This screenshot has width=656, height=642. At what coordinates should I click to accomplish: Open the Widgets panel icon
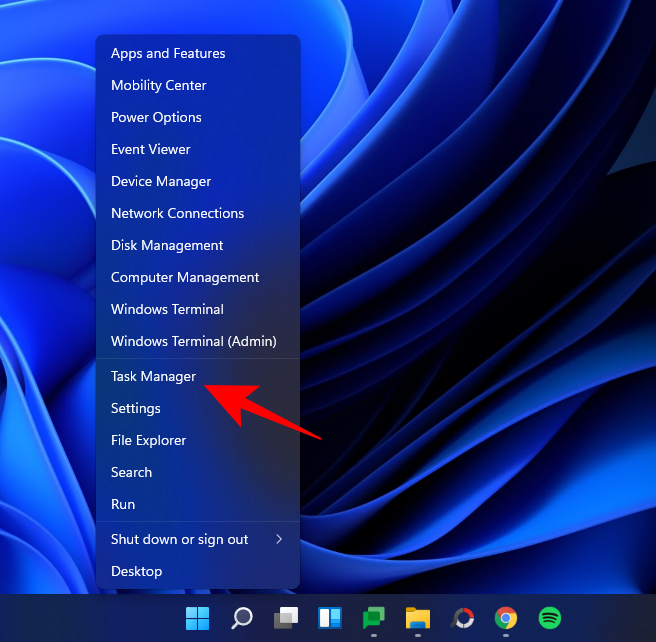(x=330, y=617)
